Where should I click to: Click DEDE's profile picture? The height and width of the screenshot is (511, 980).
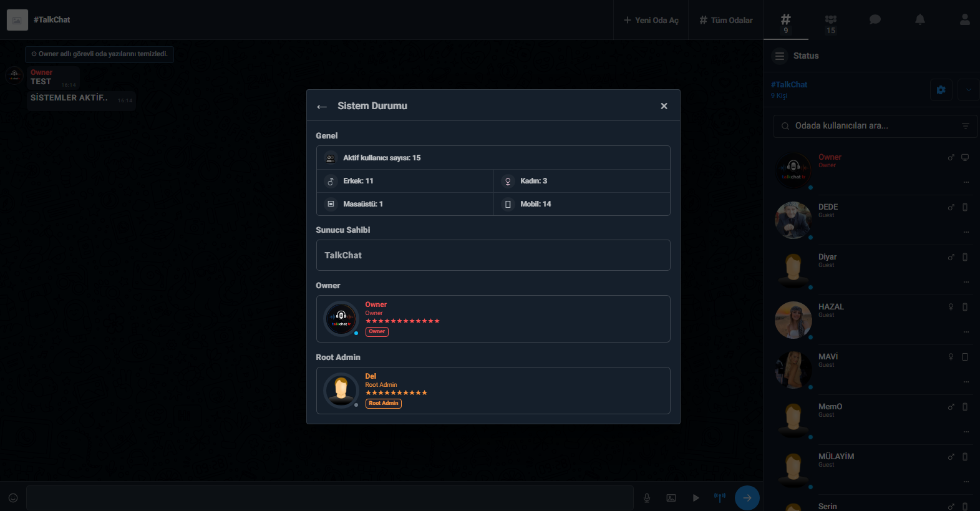(x=793, y=220)
